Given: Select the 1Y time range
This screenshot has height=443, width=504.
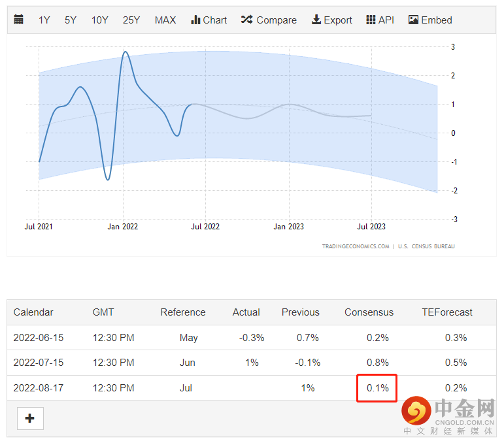Looking at the screenshot, I should pyautogui.click(x=44, y=20).
